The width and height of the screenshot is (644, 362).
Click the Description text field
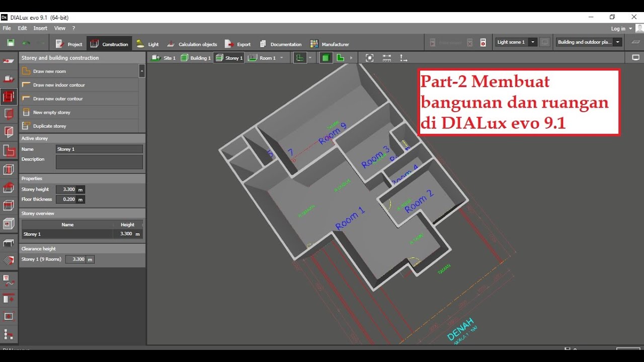(99, 162)
